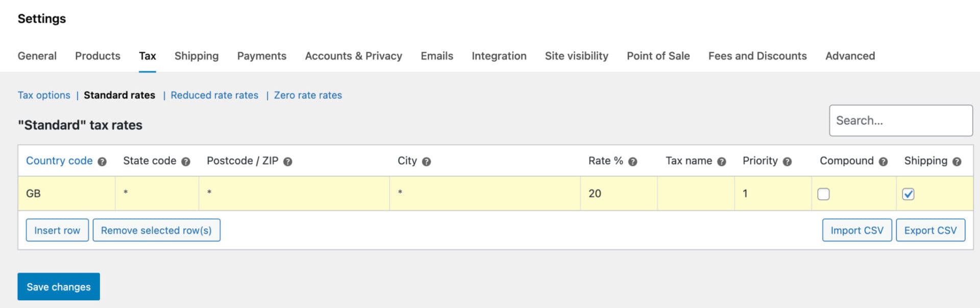980x308 pixels.
Task: Go to Fees and Discounts tab
Action: 757,56
